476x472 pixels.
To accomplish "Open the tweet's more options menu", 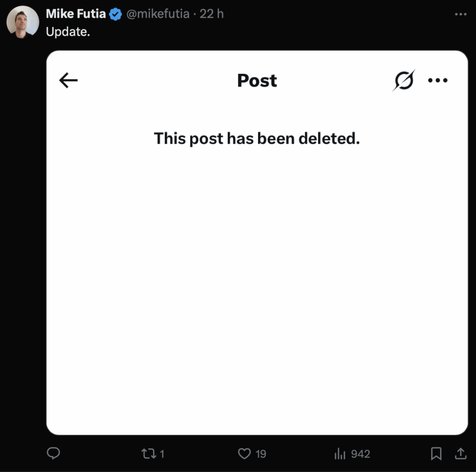I will click(461, 14).
